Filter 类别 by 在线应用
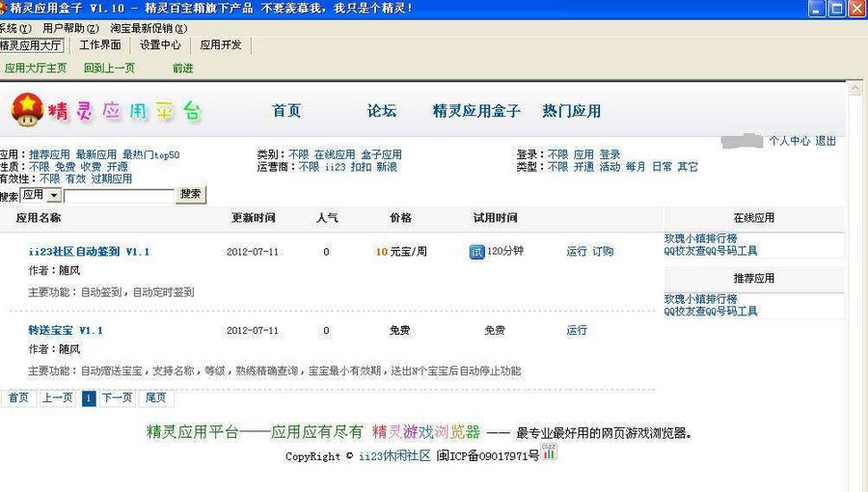The width and height of the screenshot is (868, 492). [335, 154]
